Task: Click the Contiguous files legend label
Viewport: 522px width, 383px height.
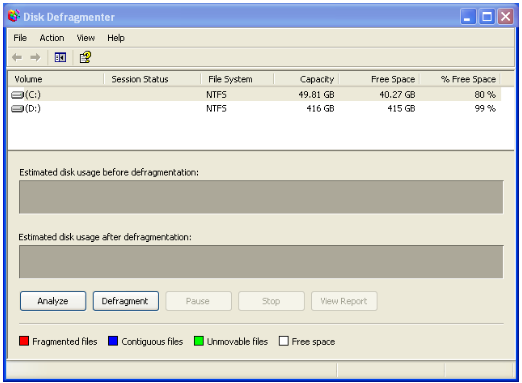Action: coord(152,342)
